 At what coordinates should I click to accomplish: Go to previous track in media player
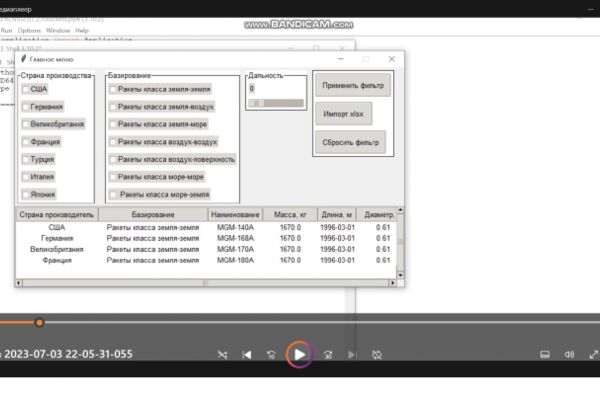(x=247, y=355)
